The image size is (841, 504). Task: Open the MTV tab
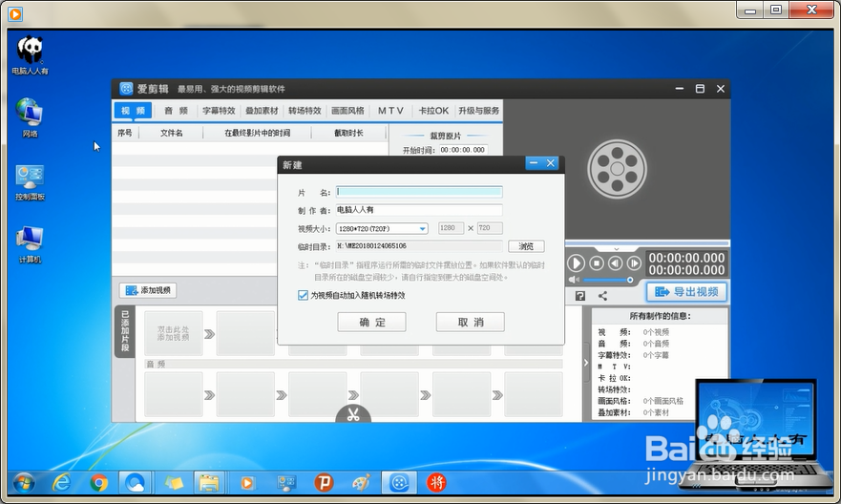pos(390,111)
